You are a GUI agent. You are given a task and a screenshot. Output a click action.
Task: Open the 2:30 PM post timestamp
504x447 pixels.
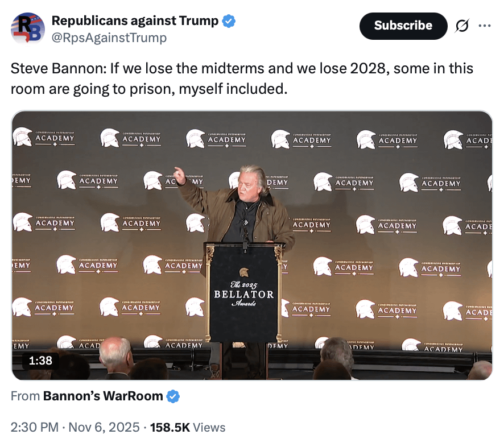[33, 428]
